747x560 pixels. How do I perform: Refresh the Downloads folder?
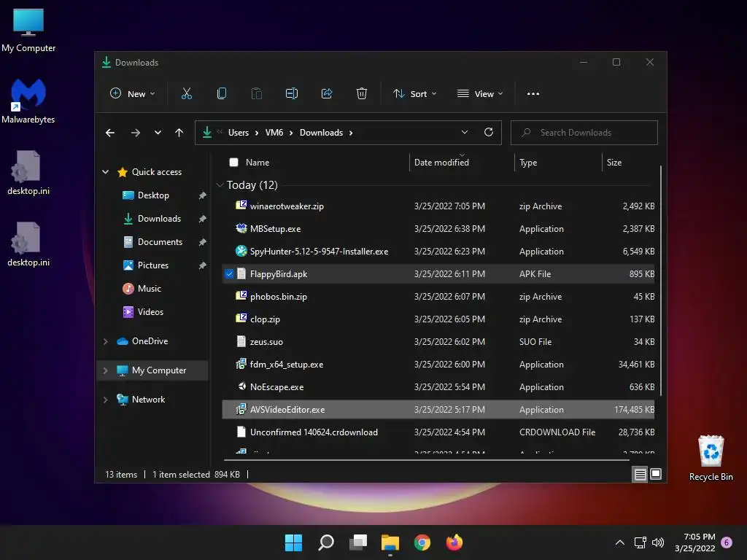pos(488,132)
